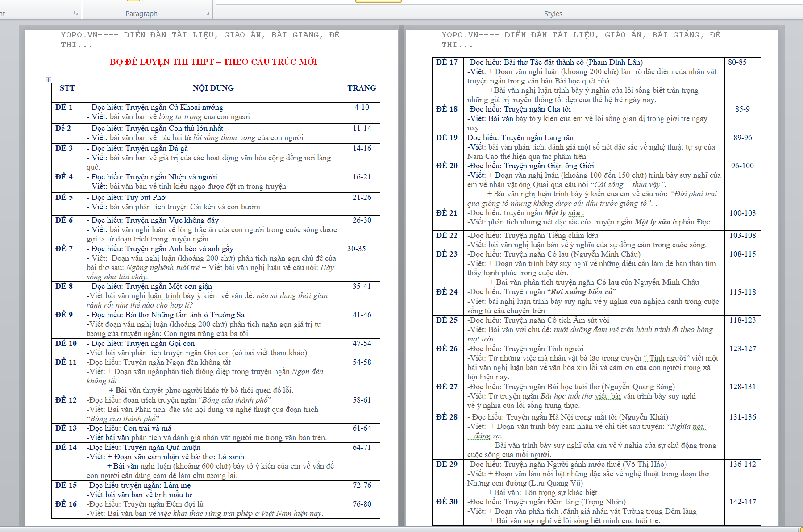The height and width of the screenshot is (532, 803).
Task: Click the 'ĐỀ 3' row label
Action: tap(64, 148)
